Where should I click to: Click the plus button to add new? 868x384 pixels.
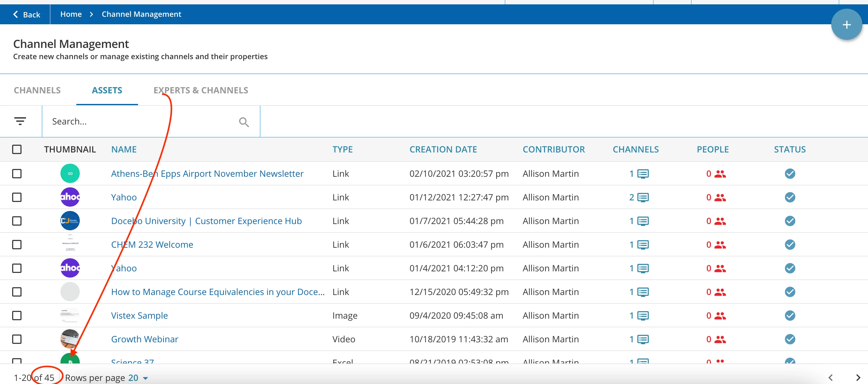click(846, 25)
